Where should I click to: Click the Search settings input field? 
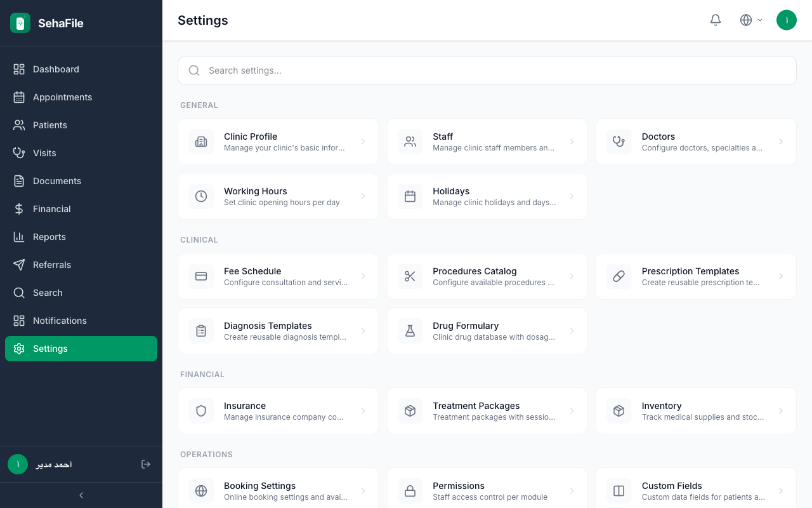(487, 70)
